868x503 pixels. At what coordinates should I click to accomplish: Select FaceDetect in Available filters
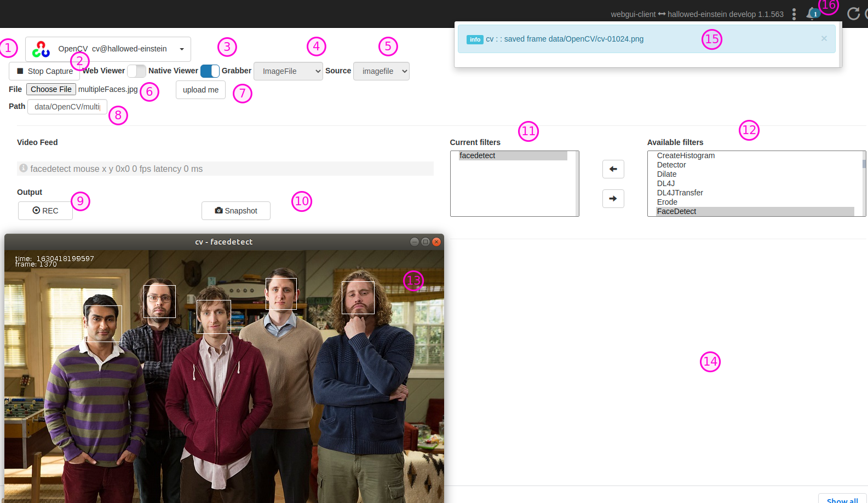pos(755,211)
